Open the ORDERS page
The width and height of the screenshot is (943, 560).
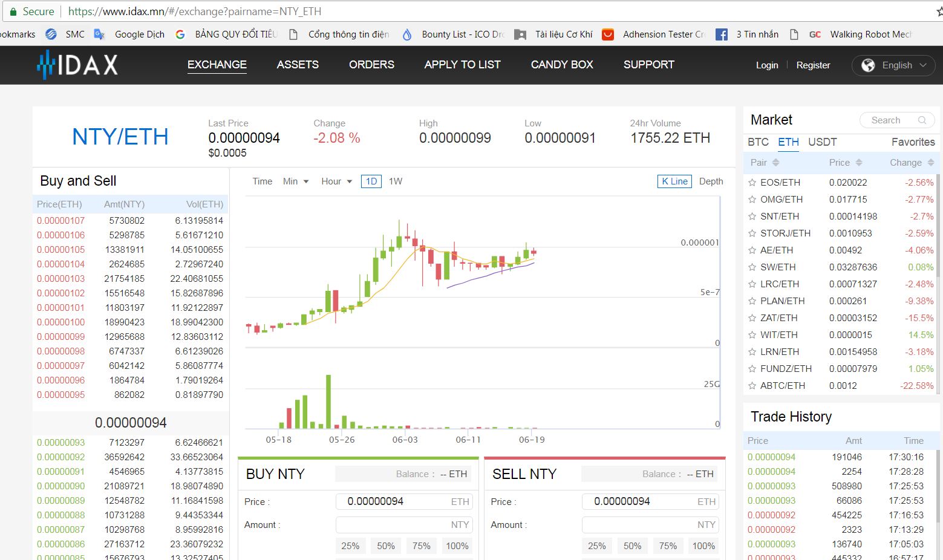(x=371, y=65)
